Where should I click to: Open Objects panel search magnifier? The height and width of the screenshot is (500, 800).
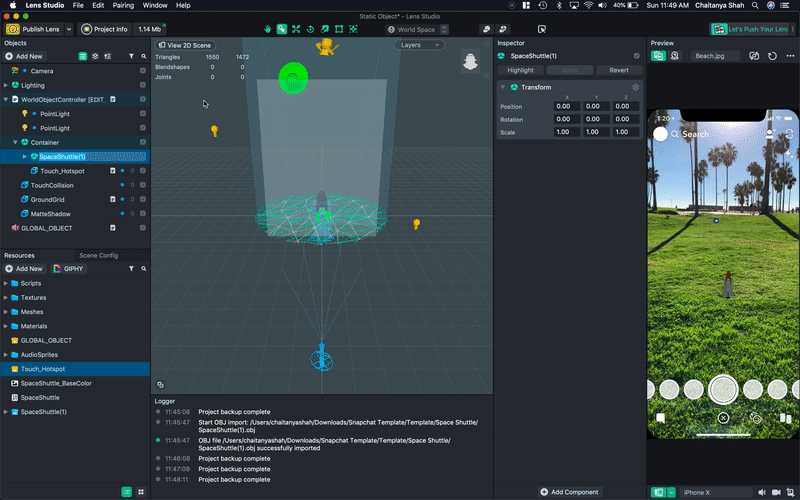coord(144,56)
